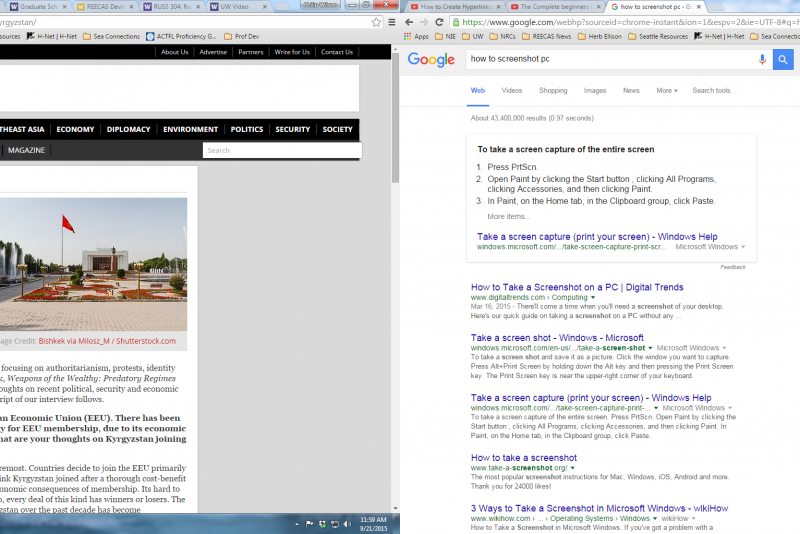Show hidden system tray icons arrow
This screenshot has width=800, height=534.
(297, 524)
